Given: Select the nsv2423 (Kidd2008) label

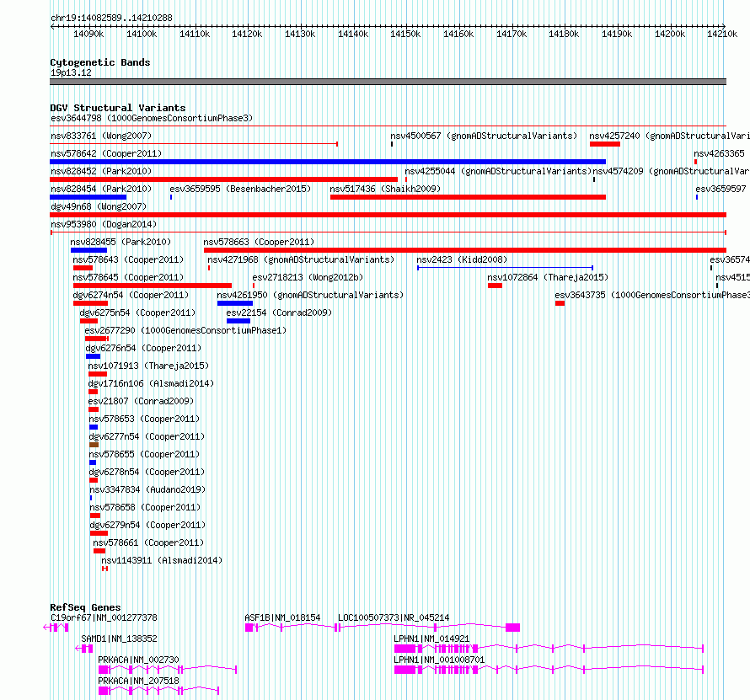Looking at the screenshot, I should pyautogui.click(x=462, y=259).
